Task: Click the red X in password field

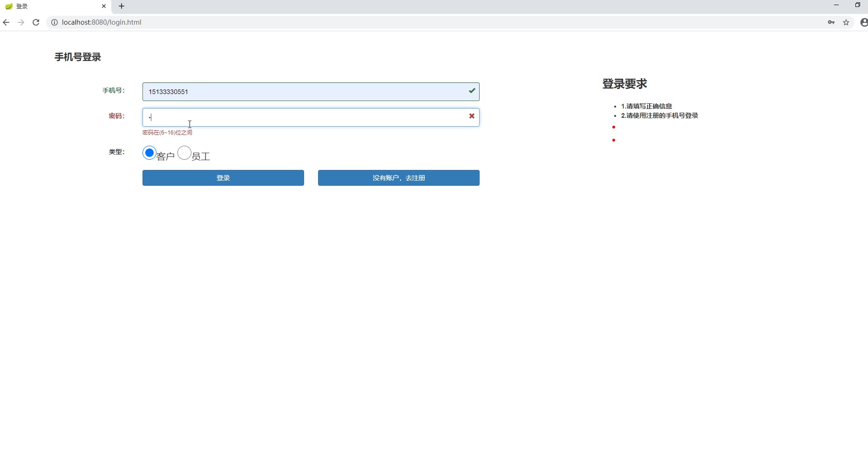Action: (472, 116)
